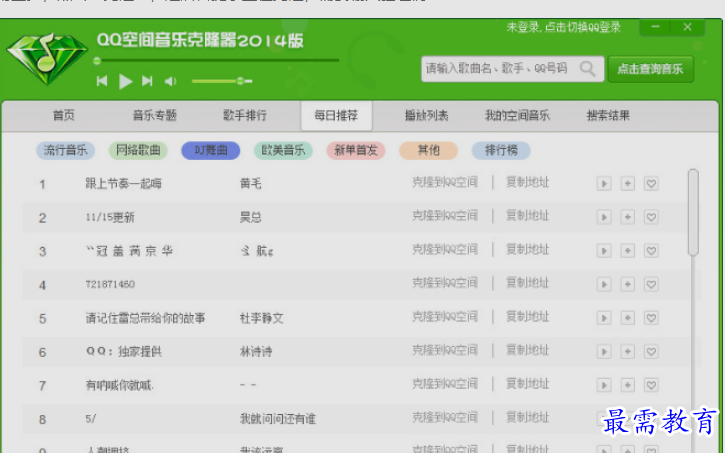Open the 首页 tab
This screenshot has height=453, width=725.
click(x=64, y=115)
